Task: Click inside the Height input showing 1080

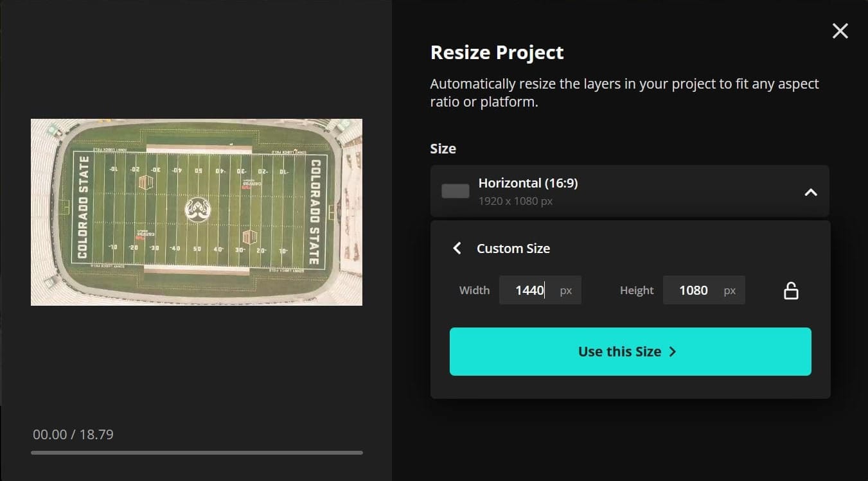Action: [x=697, y=290]
